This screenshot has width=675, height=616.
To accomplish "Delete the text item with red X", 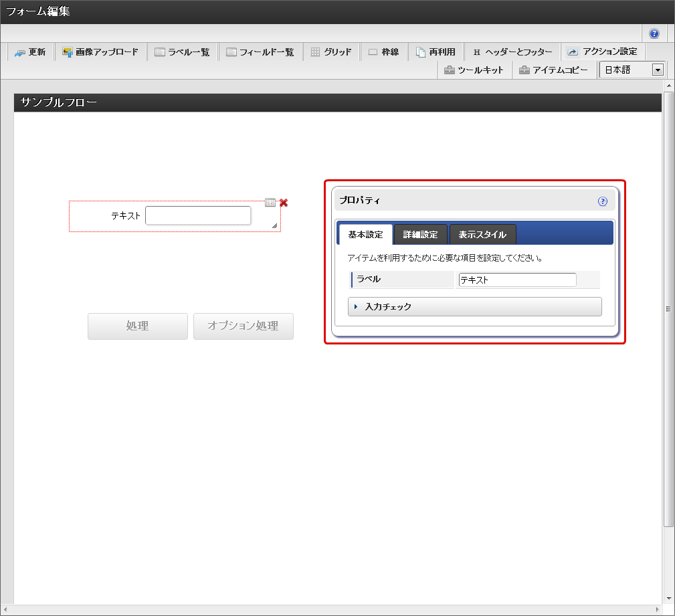I will (284, 203).
